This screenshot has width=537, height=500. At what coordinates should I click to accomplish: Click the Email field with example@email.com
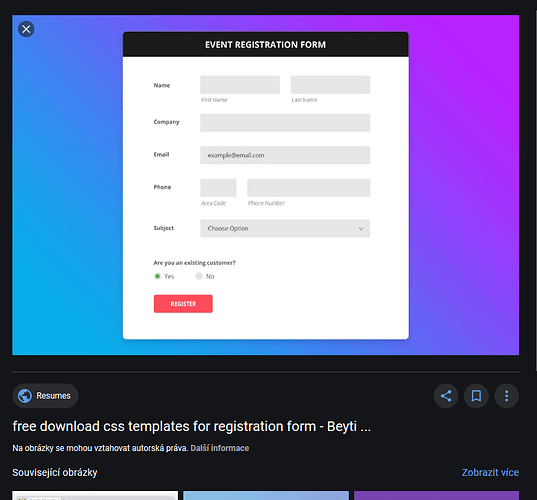(285, 155)
